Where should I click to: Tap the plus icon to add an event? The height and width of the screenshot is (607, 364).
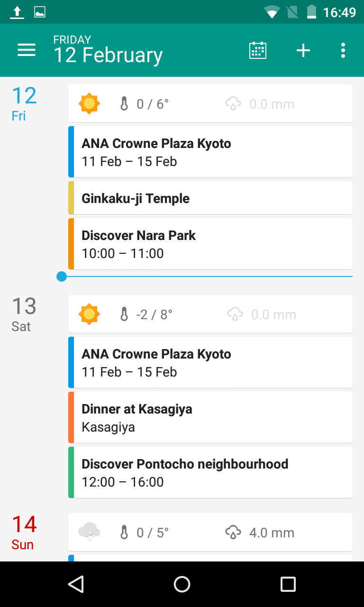click(x=303, y=50)
